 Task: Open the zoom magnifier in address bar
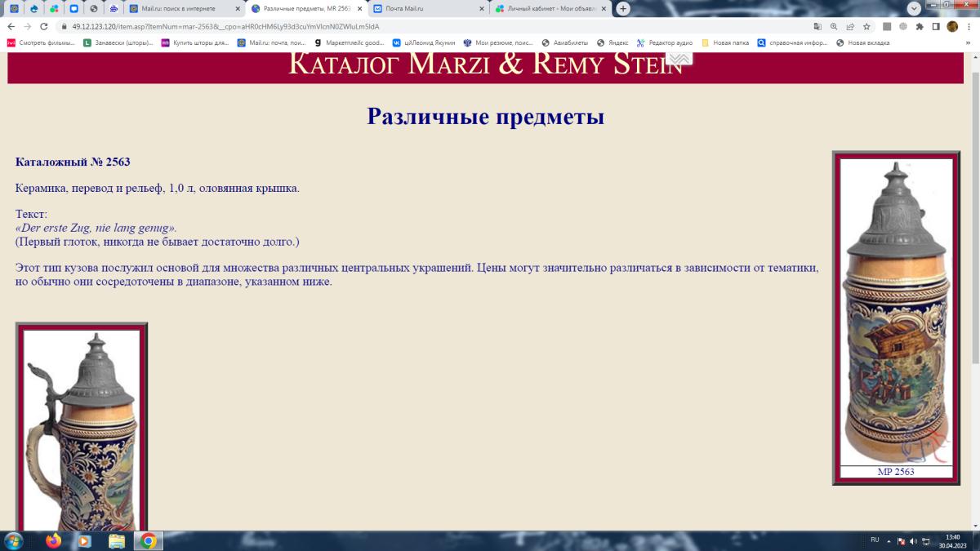click(834, 26)
